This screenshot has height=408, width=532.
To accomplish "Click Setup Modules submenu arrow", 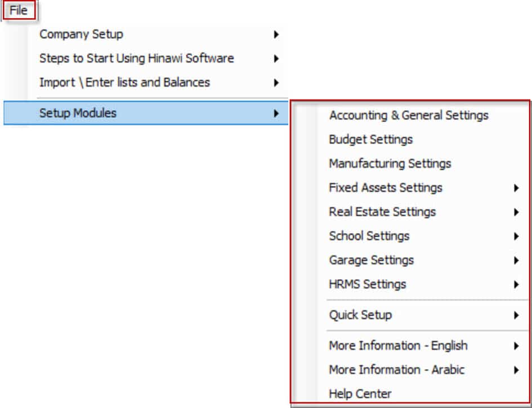I will 276,113.
